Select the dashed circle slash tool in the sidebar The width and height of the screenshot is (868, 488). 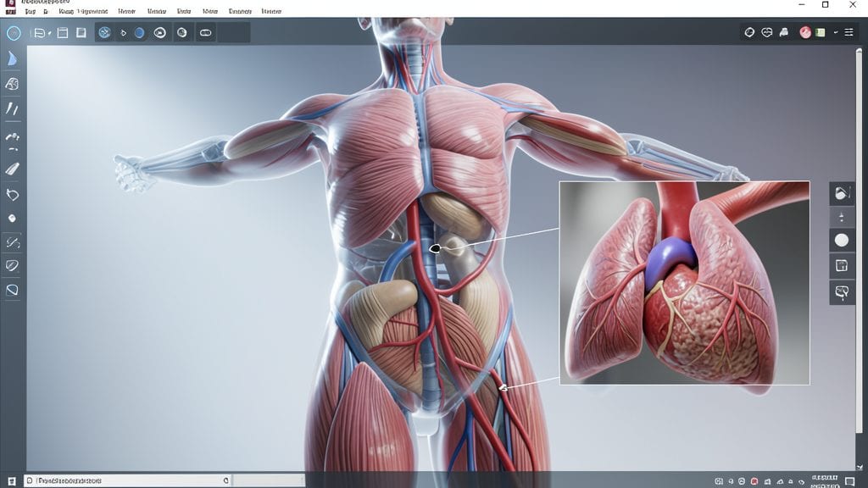[12, 242]
